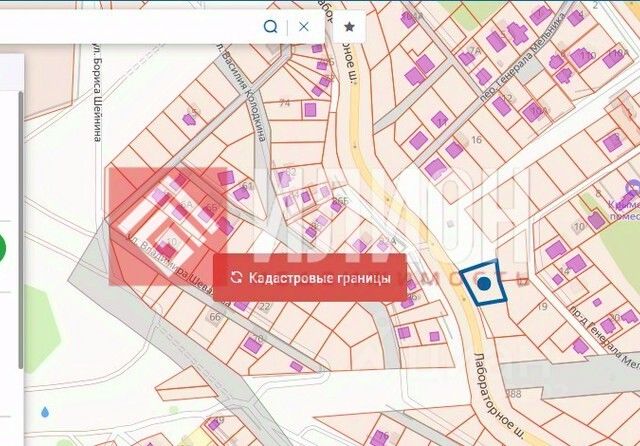Open favorites with the star icon

(x=349, y=27)
